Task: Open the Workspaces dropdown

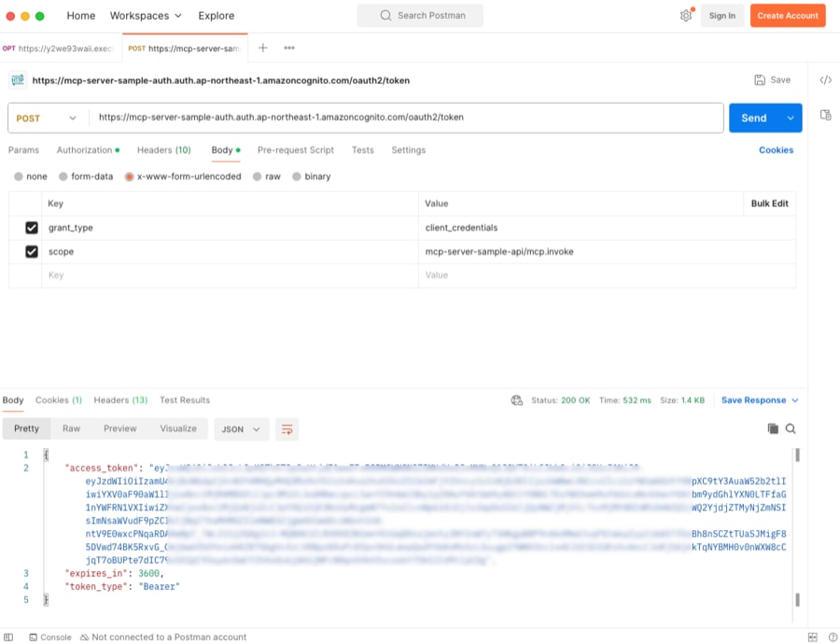Action: coord(146,16)
